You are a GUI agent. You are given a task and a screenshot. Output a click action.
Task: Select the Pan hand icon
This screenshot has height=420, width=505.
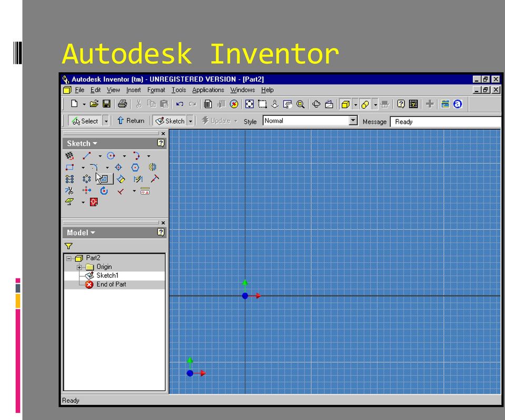(288, 104)
